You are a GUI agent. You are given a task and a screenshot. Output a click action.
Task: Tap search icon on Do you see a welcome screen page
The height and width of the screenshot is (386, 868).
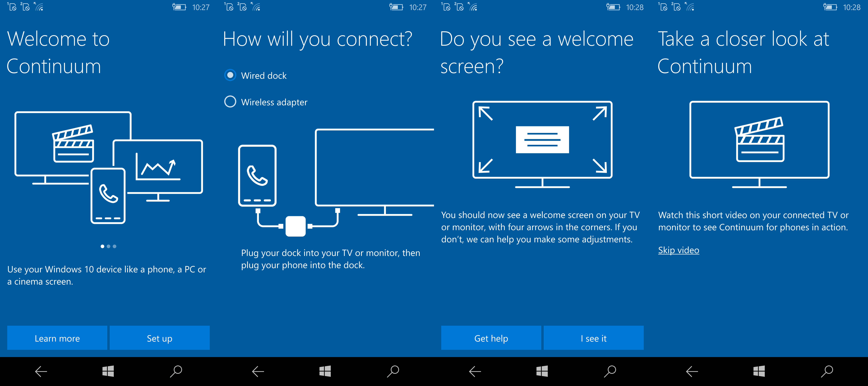[610, 371]
